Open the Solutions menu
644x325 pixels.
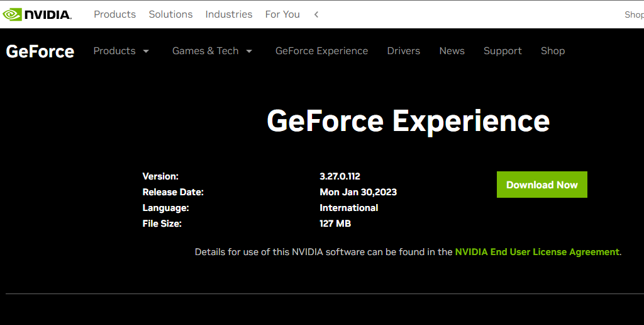pyautogui.click(x=170, y=14)
